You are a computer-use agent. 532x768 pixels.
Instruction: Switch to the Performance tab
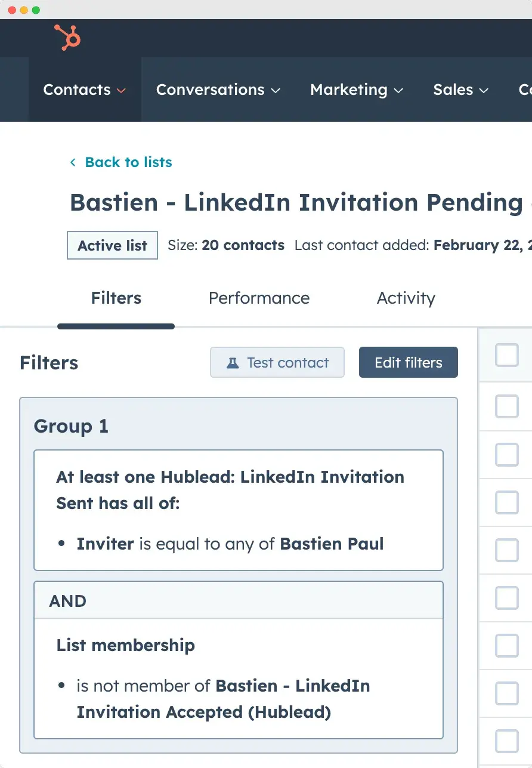(259, 298)
